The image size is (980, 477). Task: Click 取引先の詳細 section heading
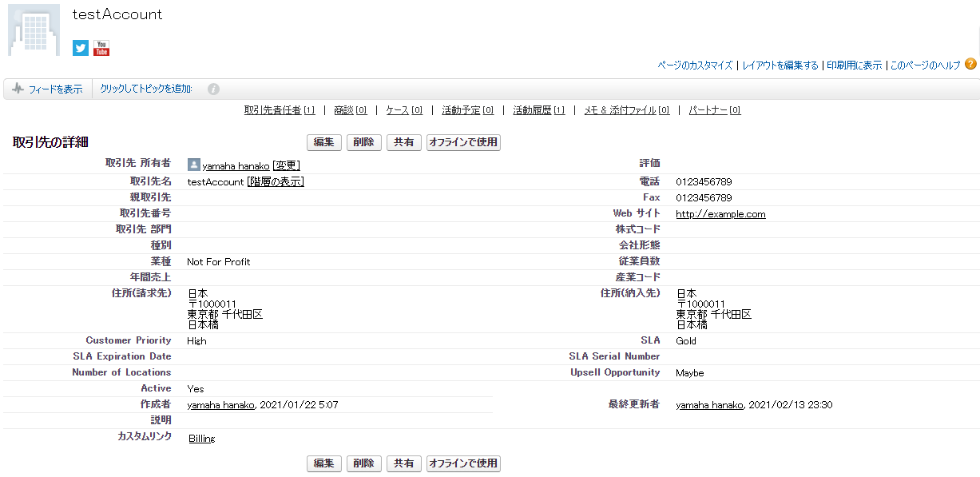(50, 142)
